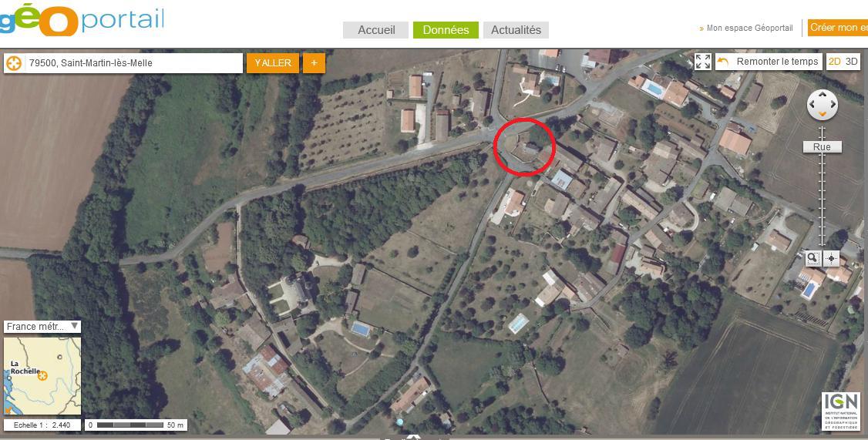The width and height of the screenshot is (868, 440).
Task: Click the geolocation target icon in search bar
Action: click(x=14, y=63)
